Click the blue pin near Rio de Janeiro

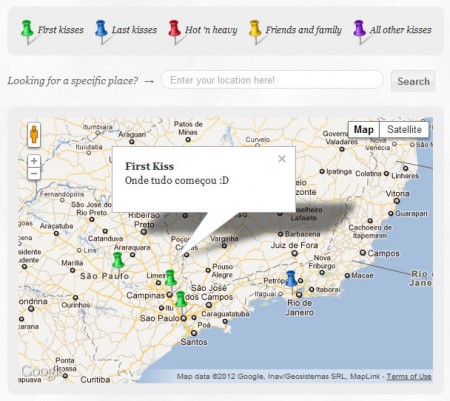(x=291, y=280)
